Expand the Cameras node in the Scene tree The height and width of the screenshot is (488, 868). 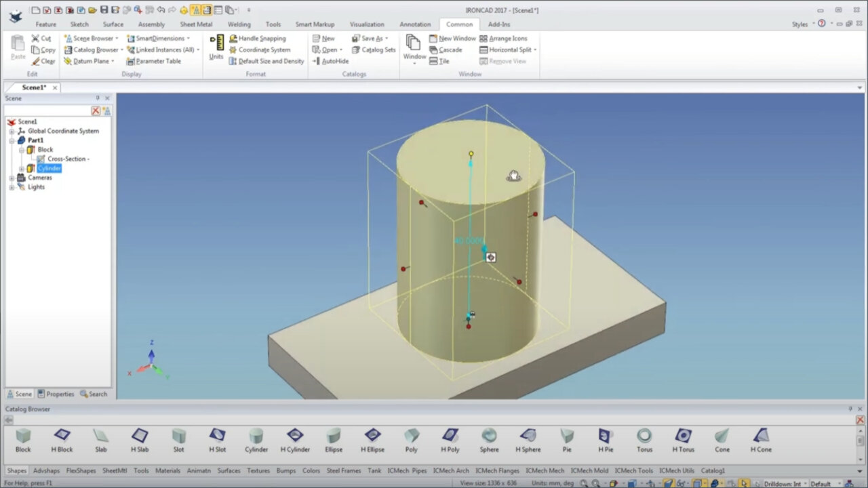coord(12,177)
